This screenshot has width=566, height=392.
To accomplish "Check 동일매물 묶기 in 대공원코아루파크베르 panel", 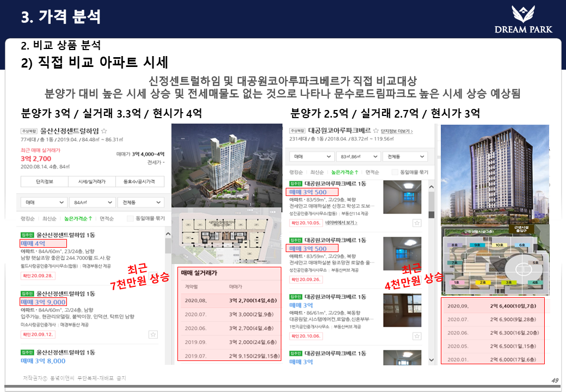I will click(x=395, y=172).
